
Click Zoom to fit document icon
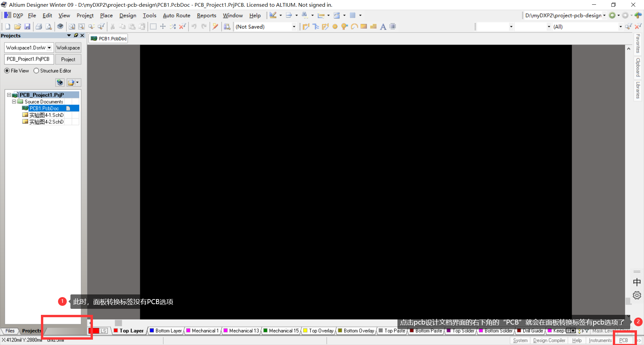click(x=72, y=26)
